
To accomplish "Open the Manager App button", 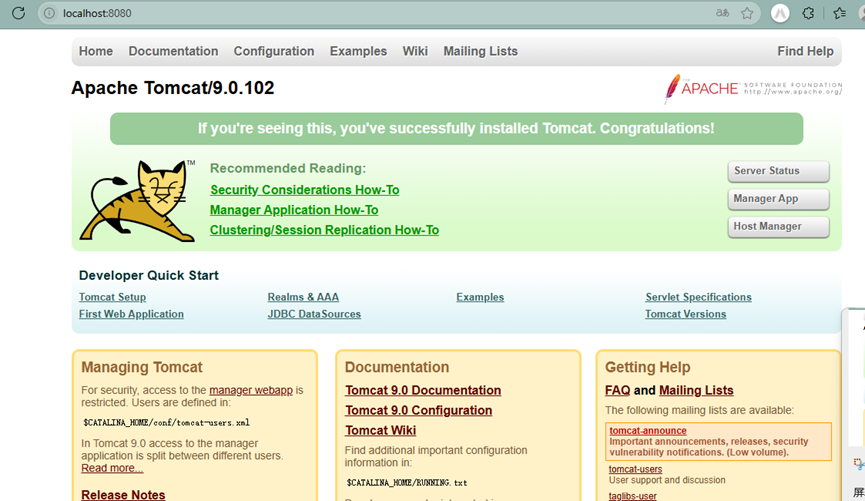I will click(778, 199).
